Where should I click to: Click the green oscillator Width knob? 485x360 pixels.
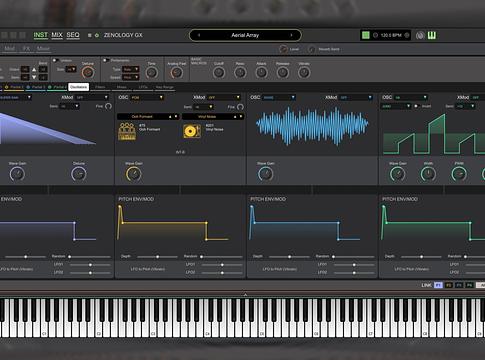pyautogui.click(x=428, y=174)
